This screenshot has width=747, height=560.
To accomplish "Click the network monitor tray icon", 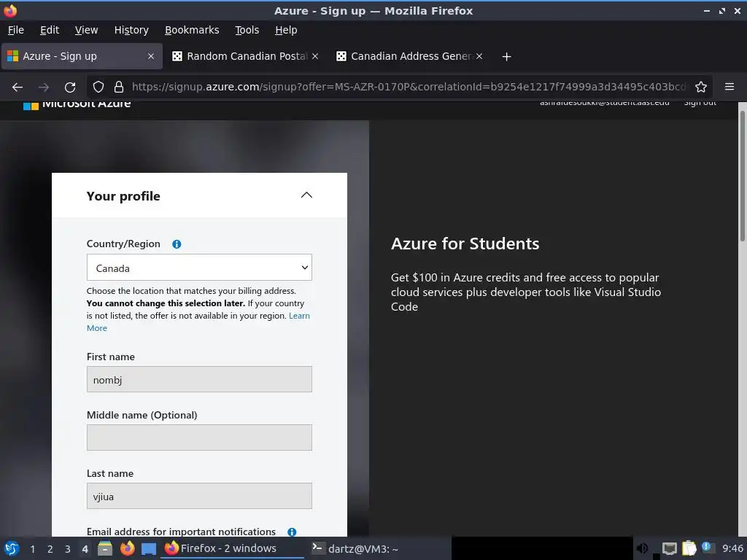I will click(670, 549).
